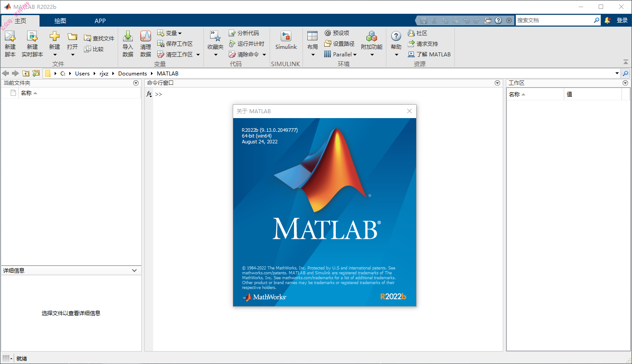Image resolution: width=632 pixels, height=364 pixels.
Task: Click the 帮助 help icon
Action: click(x=396, y=37)
